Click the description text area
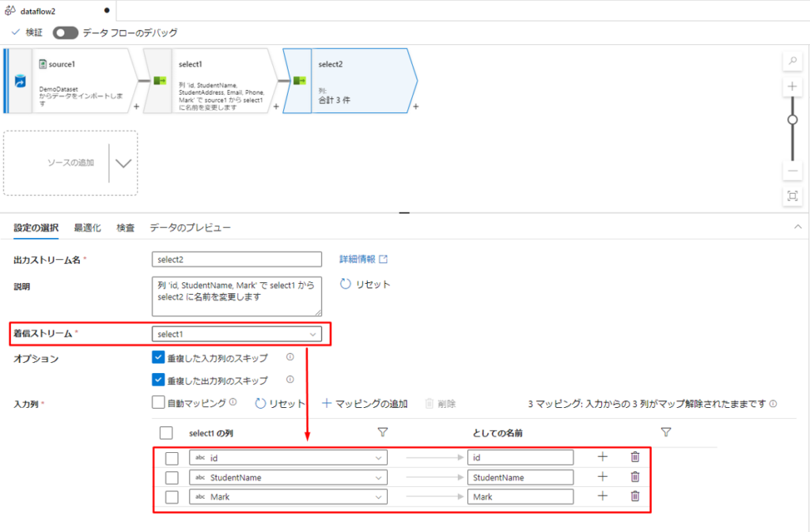Viewport: 810px width, 532px height. coord(237,296)
